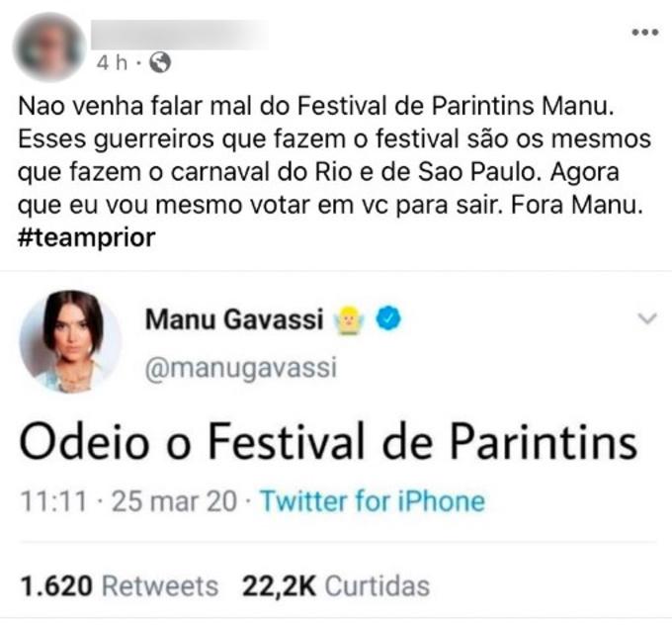This screenshot has height=625, width=672.
Task: Click the blue verified badge
Action: (389, 319)
